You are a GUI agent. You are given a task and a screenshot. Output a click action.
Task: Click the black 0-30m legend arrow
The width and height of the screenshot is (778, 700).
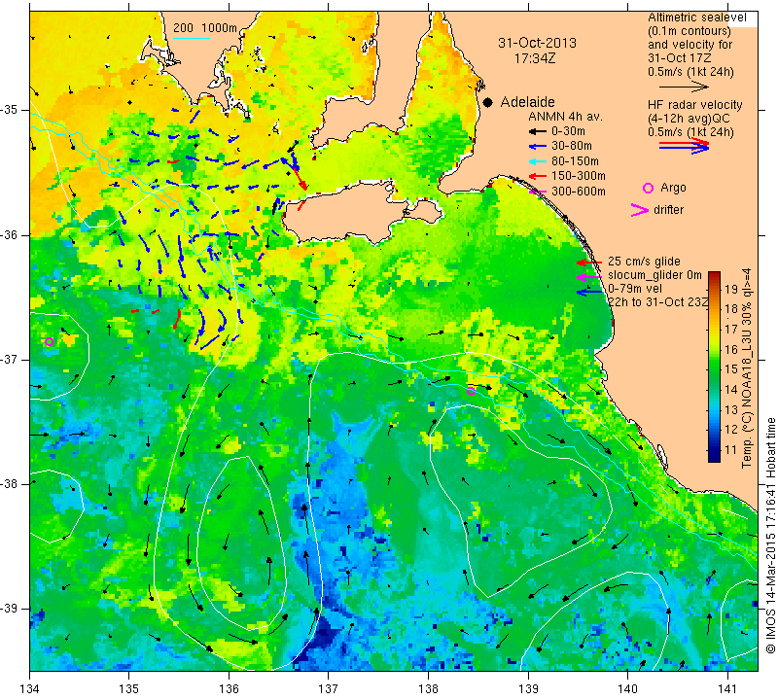tap(538, 132)
